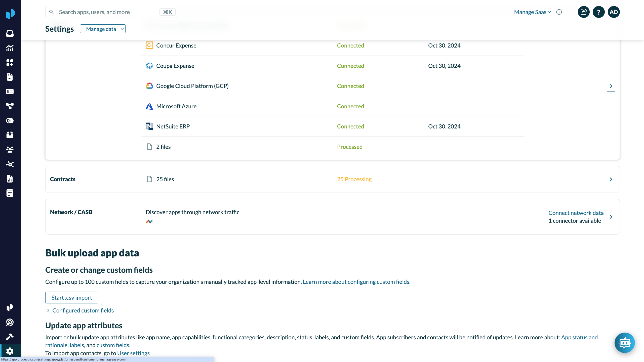Open the Manage data dropdown
The height and width of the screenshot is (362, 644).
[103, 29]
